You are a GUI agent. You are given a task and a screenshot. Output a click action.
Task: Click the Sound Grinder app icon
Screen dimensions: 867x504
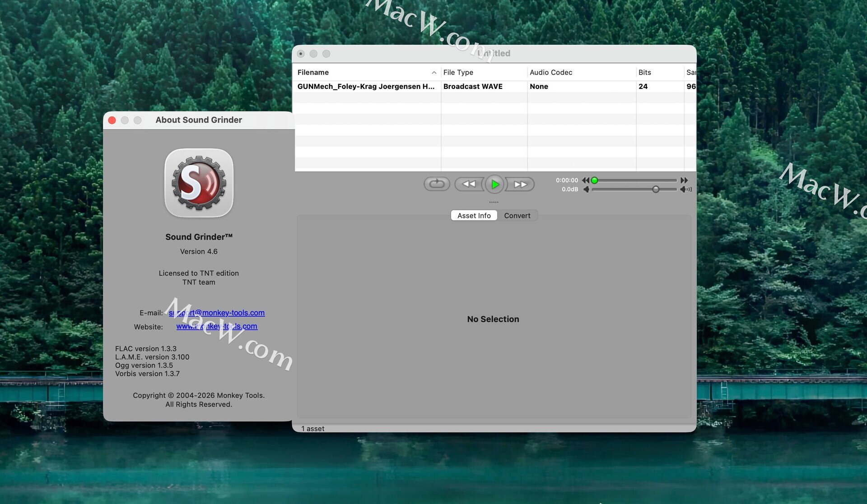199,183
